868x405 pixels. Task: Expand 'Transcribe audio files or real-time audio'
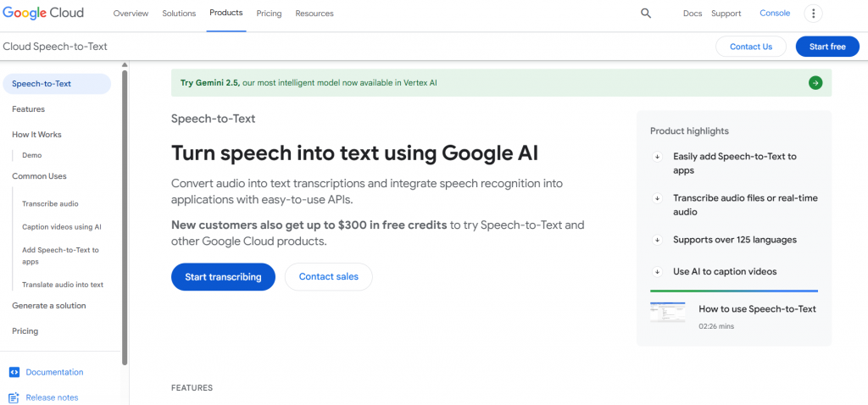tap(657, 198)
